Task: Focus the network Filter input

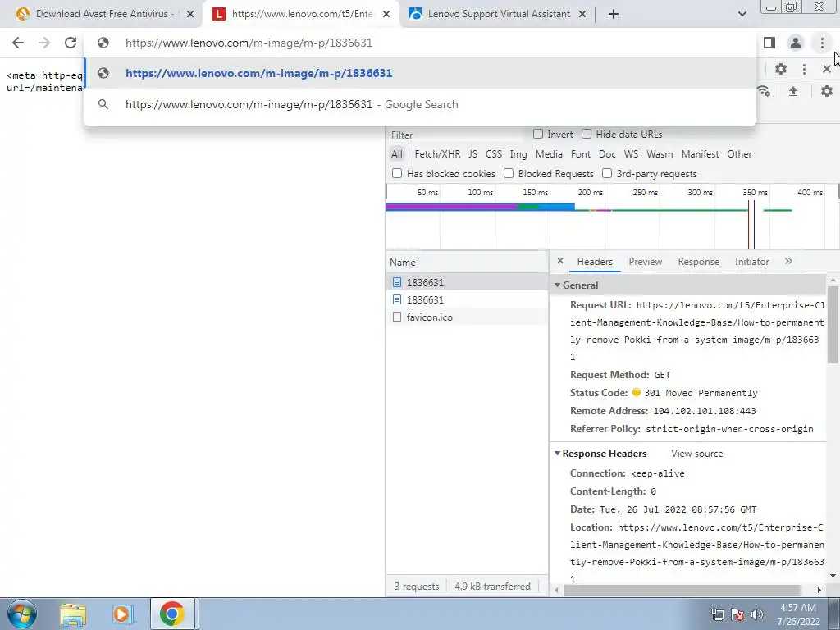Action: click(455, 135)
